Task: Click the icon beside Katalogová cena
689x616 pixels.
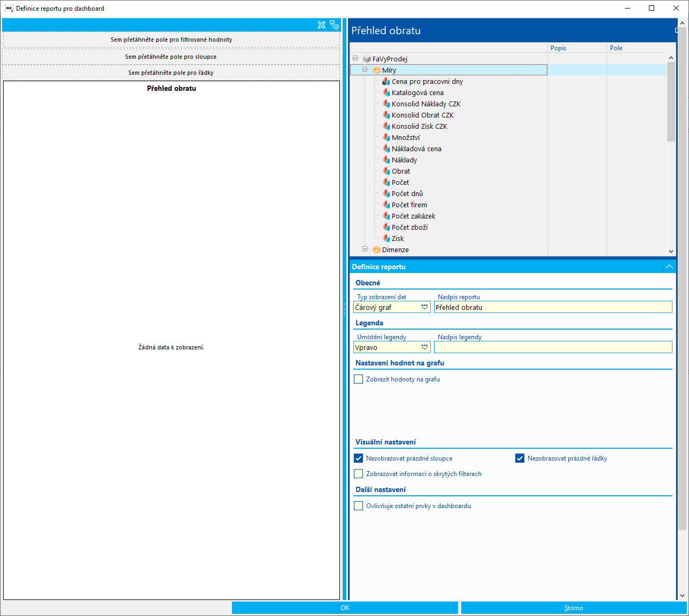Action: pyautogui.click(x=386, y=93)
